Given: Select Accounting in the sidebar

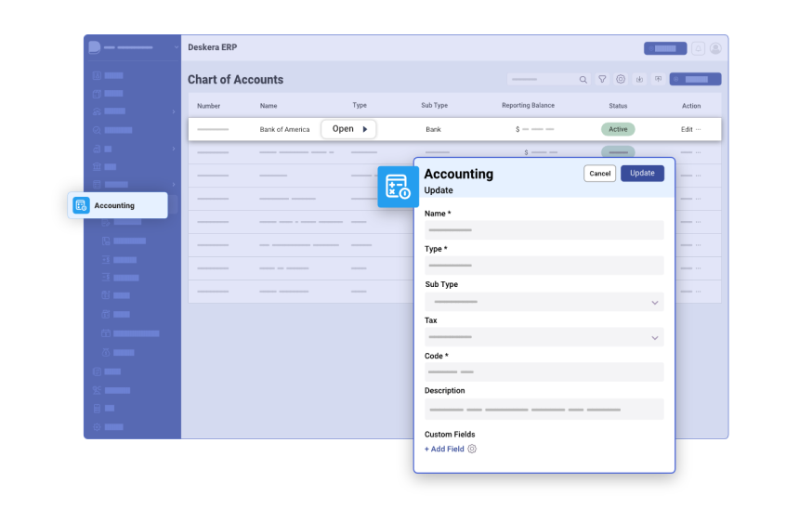Looking at the screenshot, I should 117,205.
